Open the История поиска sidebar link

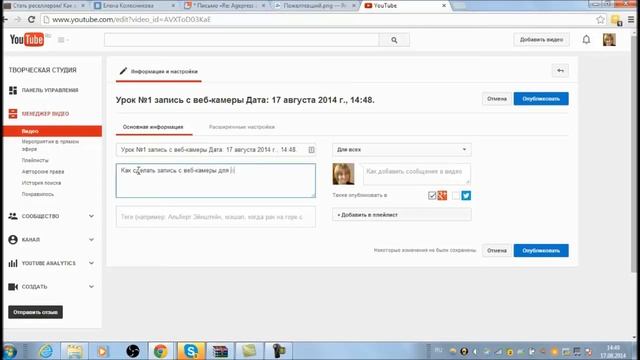pyautogui.click(x=41, y=183)
